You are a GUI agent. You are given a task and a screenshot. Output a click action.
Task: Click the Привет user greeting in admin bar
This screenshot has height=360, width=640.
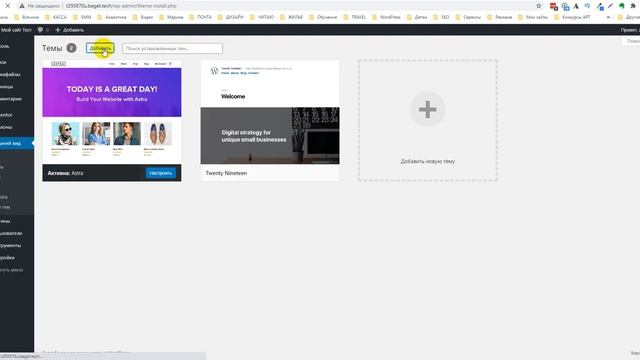[630, 30]
